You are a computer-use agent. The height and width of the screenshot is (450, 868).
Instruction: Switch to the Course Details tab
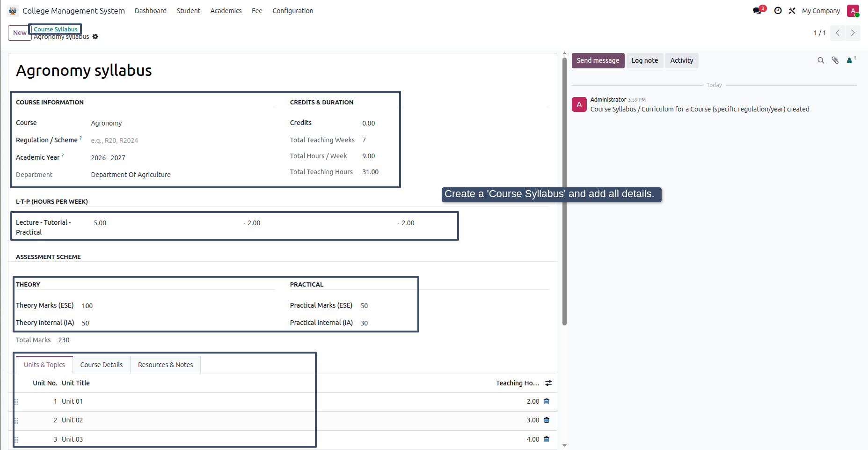coord(102,365)
